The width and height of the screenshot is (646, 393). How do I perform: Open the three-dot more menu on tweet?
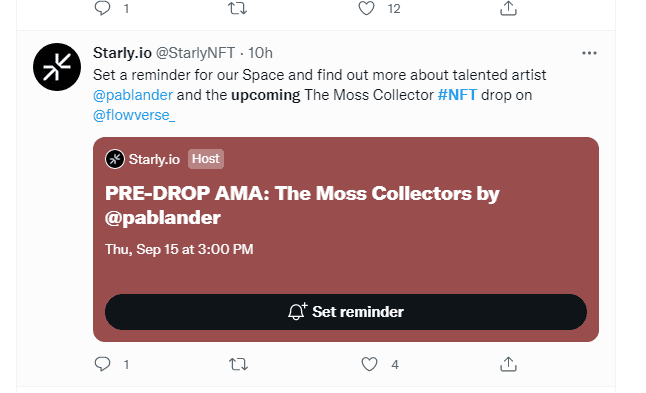coord(590,53)
